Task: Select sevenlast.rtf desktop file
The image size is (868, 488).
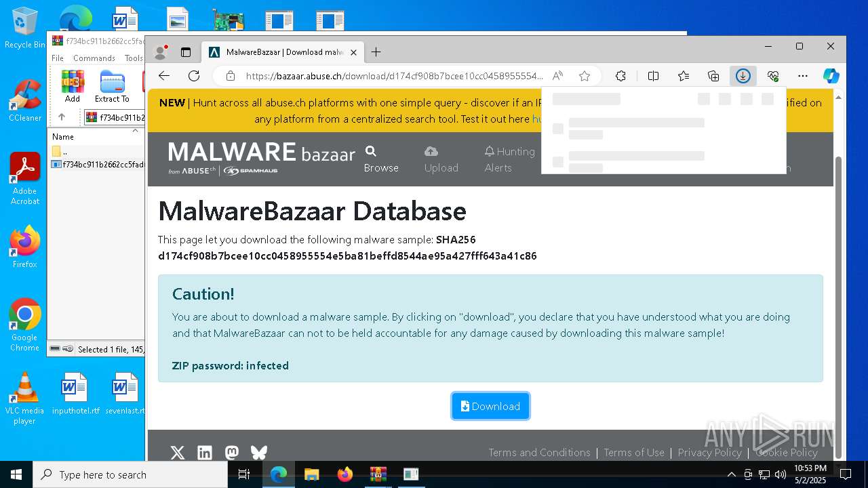Action: [x=125, y=393]
